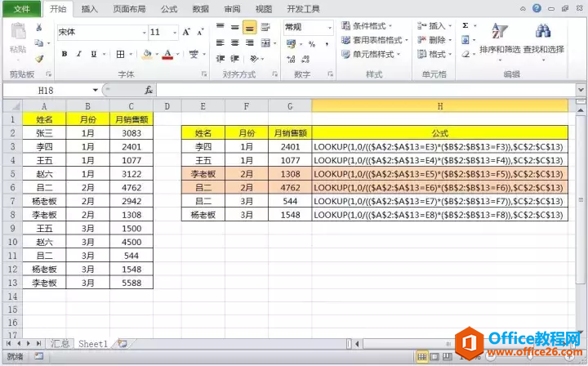Open Insert cells (插入) dropdown
588x366 pixels.
(434, 26)
